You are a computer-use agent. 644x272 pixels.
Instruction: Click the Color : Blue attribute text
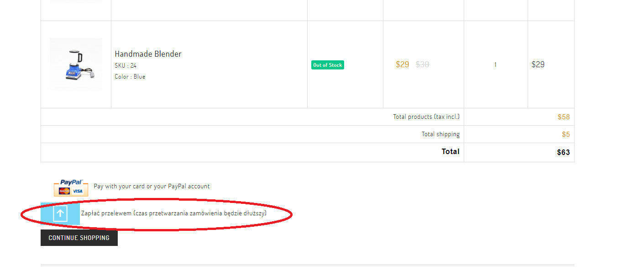click(x=130, y=76)
